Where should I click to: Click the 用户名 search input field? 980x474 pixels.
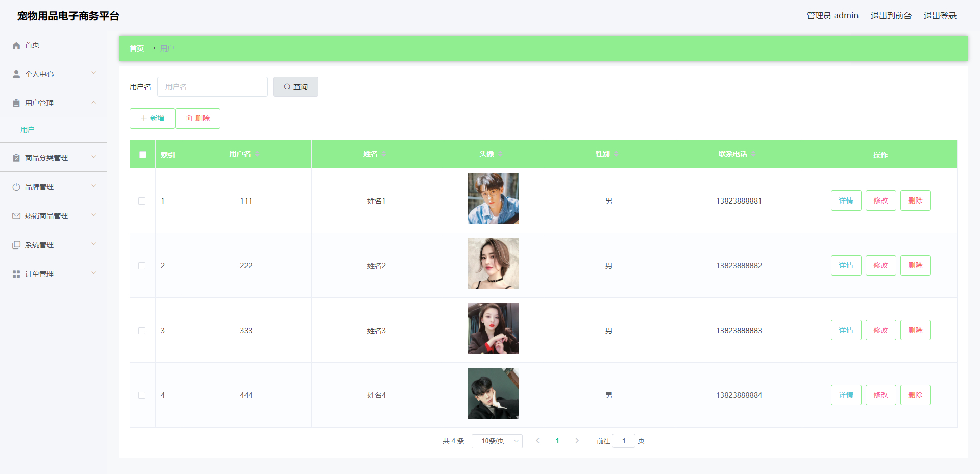(x=212, y=87)
